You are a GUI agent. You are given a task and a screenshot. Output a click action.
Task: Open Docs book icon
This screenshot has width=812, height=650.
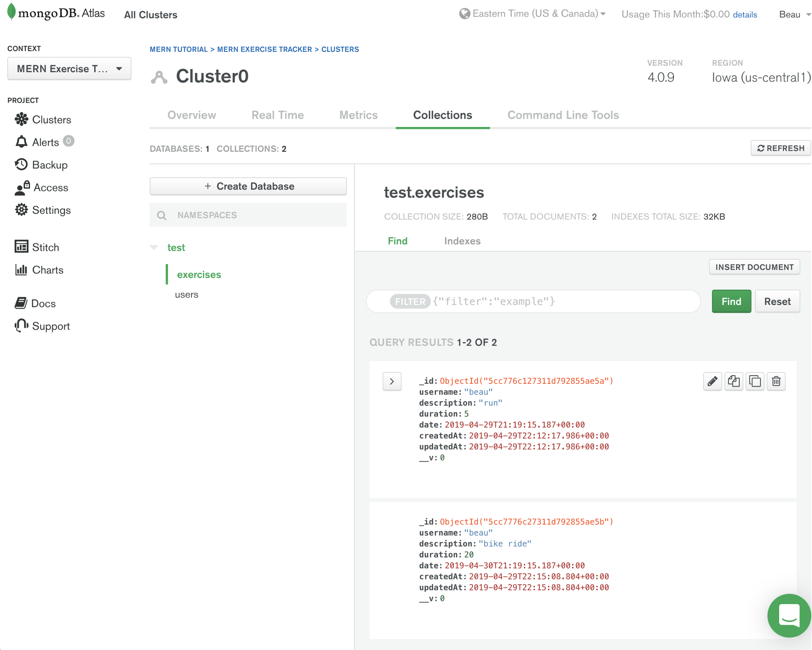(21, 303)
